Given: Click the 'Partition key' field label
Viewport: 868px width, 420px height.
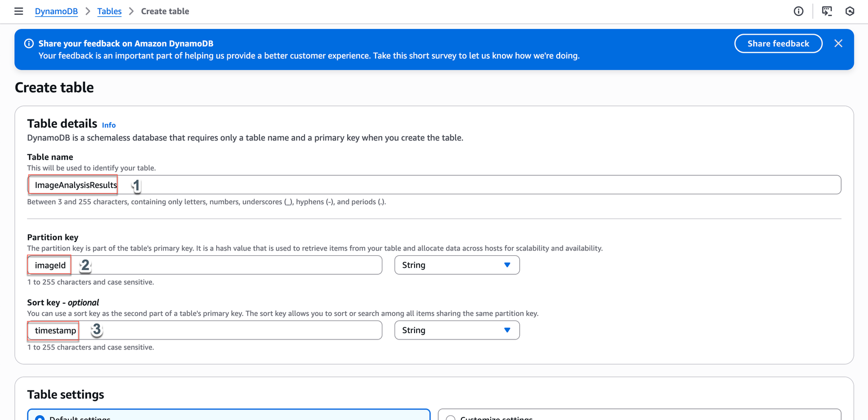Looking at the screenshot, I should point(53,237).
